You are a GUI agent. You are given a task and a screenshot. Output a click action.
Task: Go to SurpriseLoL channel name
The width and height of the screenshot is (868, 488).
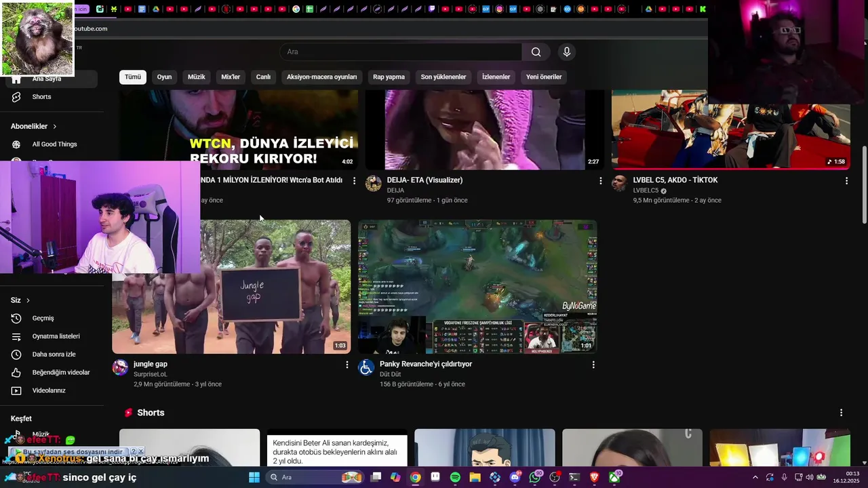151,374
